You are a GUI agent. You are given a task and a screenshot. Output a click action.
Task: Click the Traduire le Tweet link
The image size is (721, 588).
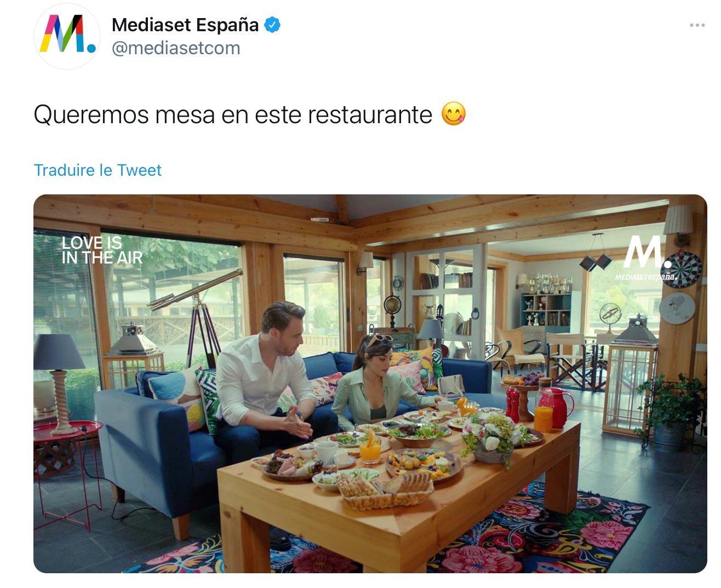(98, 170)
